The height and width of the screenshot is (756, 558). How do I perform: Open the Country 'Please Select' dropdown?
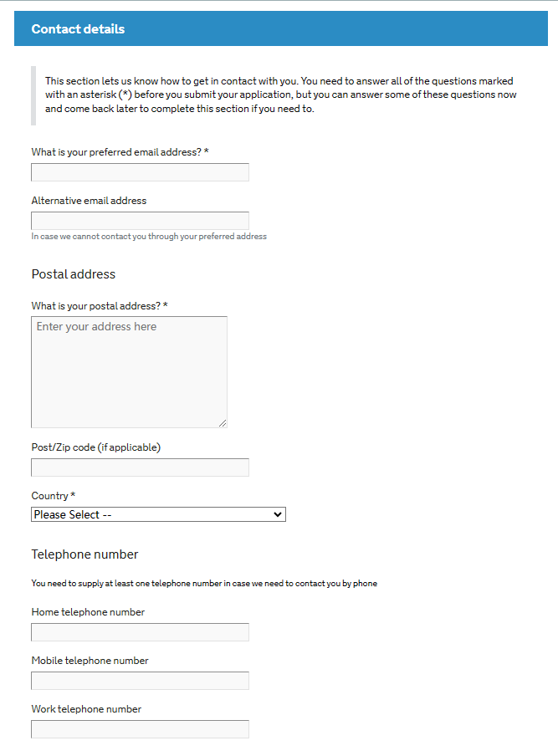158,515
